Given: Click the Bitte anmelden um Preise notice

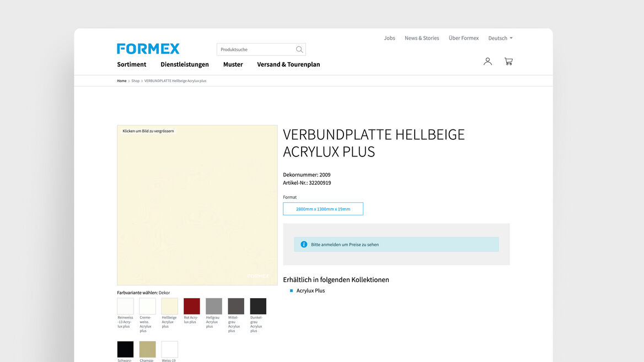Looking at the screenshot, I should point(396,245).
